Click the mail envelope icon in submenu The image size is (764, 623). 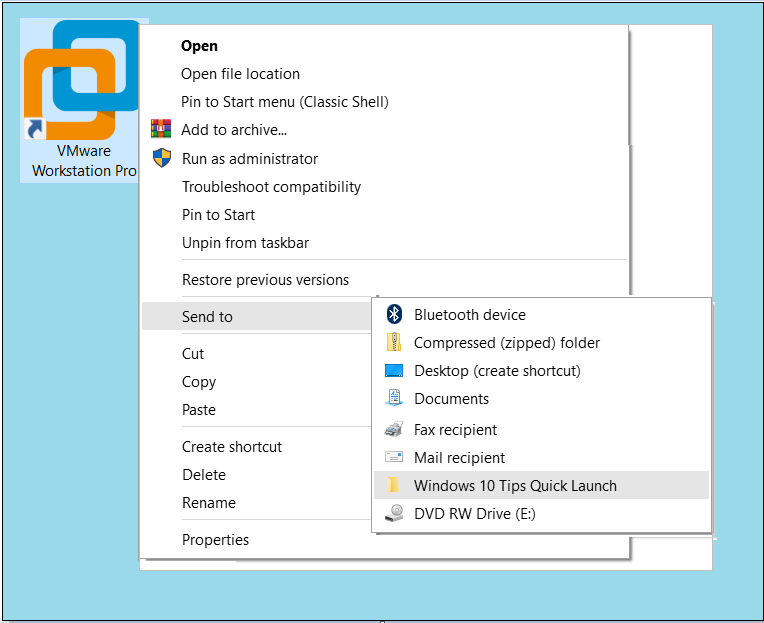[394, 457]
